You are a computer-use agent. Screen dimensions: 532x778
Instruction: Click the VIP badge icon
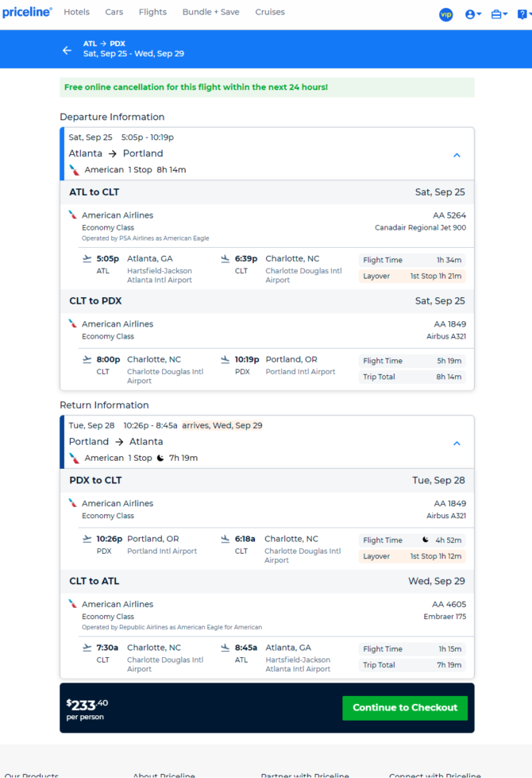tap(445, 14)
